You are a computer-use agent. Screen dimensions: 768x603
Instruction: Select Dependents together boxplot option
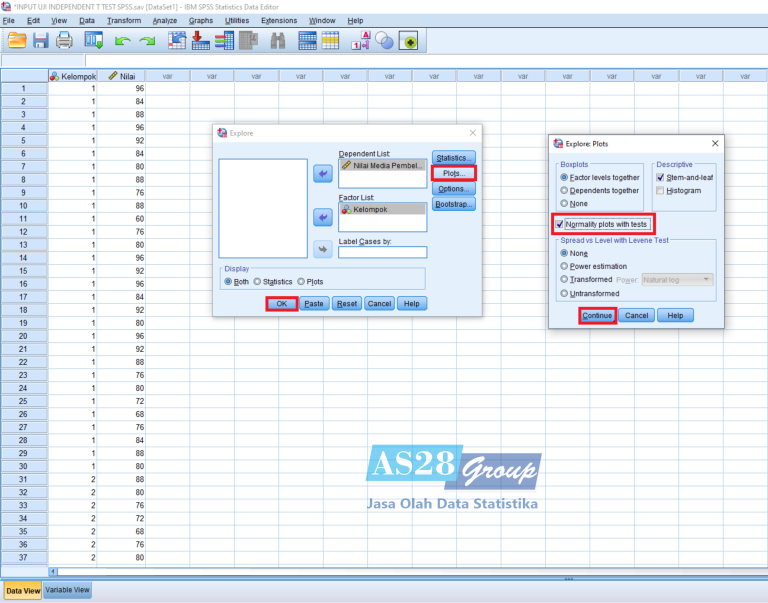565,190
